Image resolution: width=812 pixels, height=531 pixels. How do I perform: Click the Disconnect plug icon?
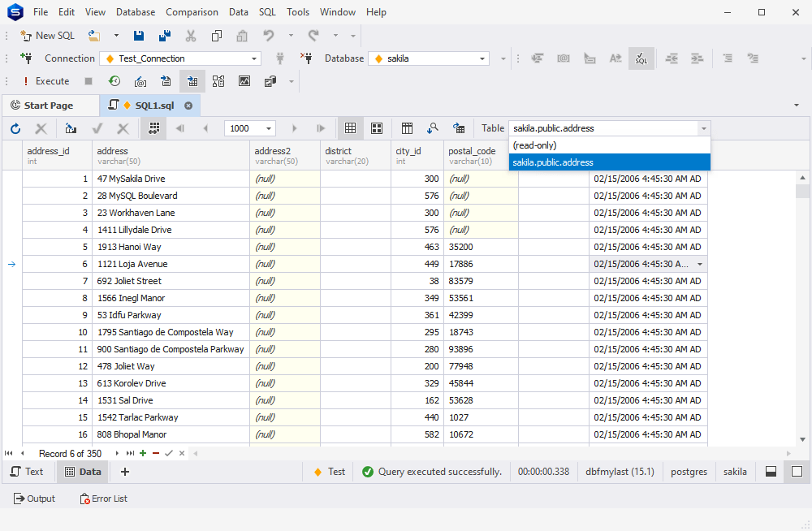pyautogui.click(x=307, y=58)
